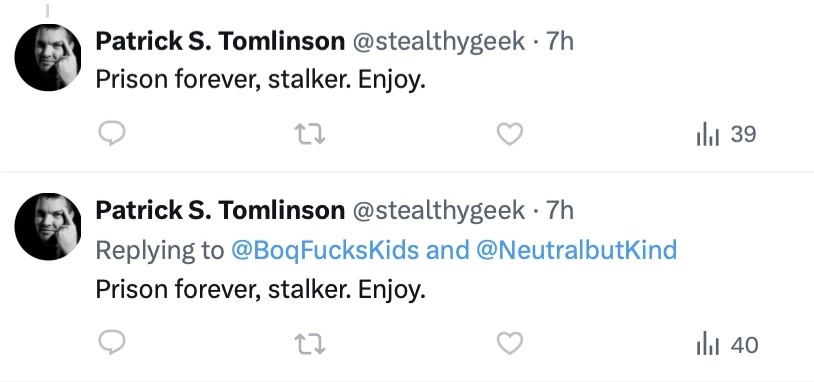Open the 7h timestamp of second tweet
This screenshot has height=382, width=814.
click(x=560, y=210)
